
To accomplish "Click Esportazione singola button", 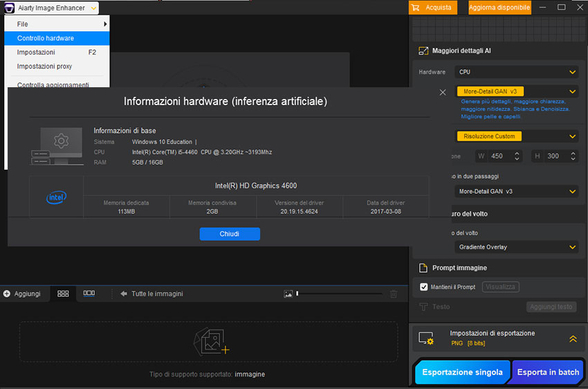I will pos(462,372).
